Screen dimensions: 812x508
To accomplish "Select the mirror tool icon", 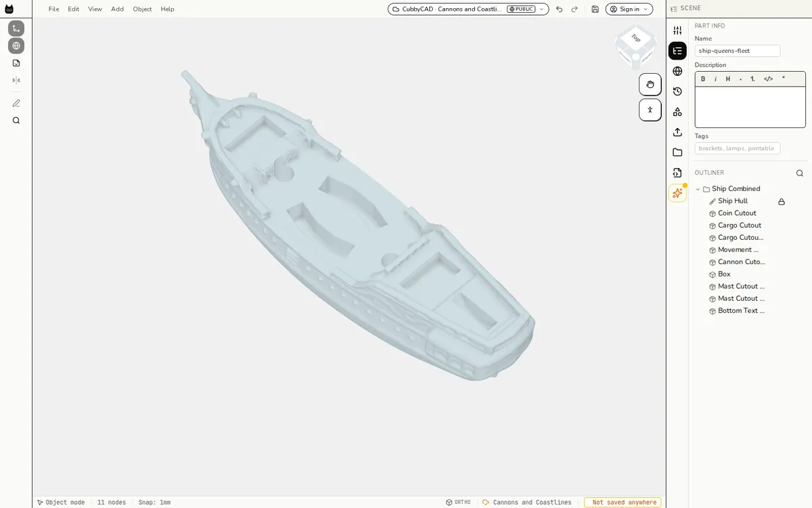I will click(x=16, y=80).
